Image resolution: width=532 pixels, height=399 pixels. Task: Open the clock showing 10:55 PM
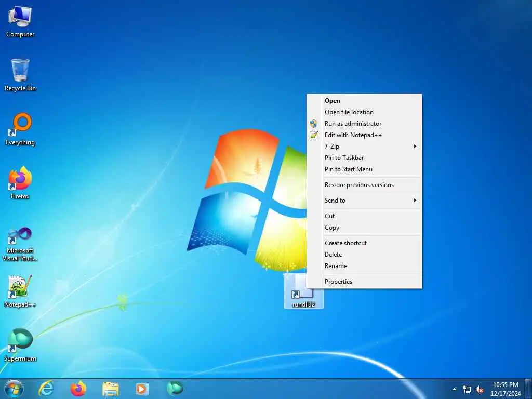coord(506,389)
